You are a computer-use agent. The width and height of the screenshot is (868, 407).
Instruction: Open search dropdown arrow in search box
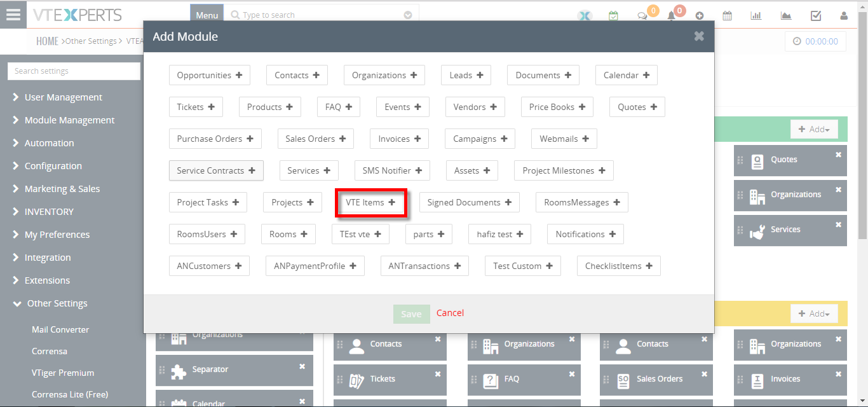[x=408, y=15]
